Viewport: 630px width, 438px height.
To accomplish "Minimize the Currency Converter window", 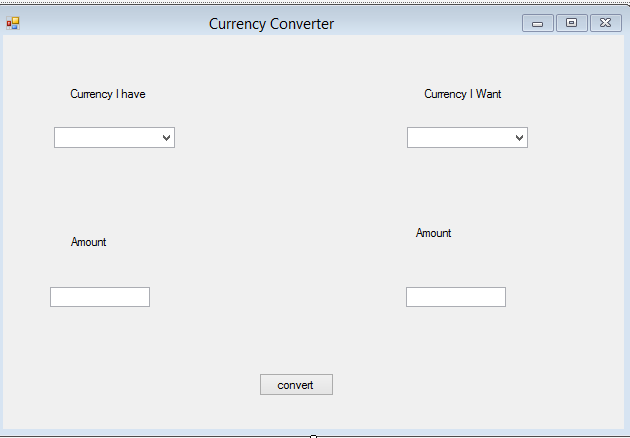I will click(538, 23).
